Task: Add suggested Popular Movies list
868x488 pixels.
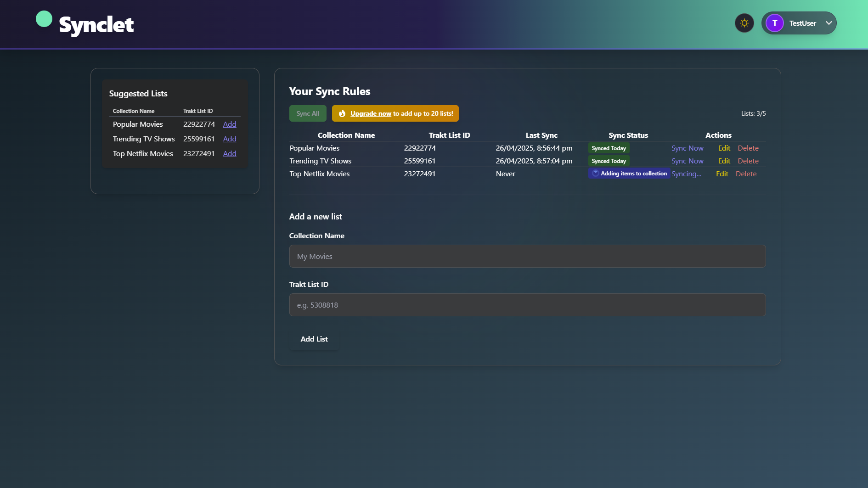Action: point(230,124)
